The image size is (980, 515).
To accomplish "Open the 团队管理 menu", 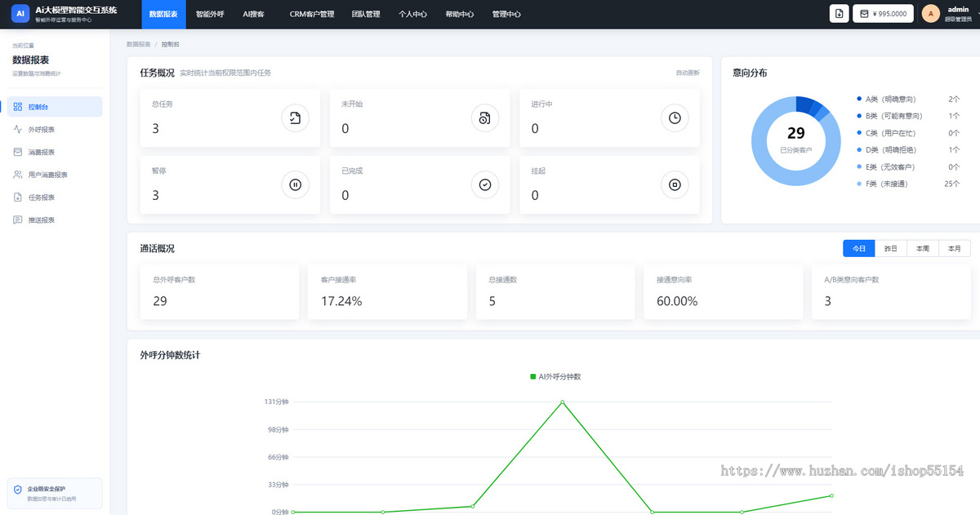I will click(366, 14).
